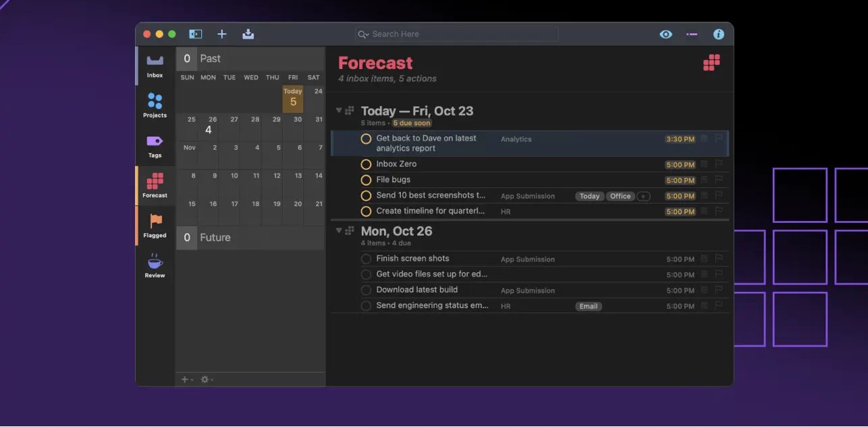Complete the Create timeline task circle
The height and width of the screenshot is (427, 868).
(x=366, y=211)
